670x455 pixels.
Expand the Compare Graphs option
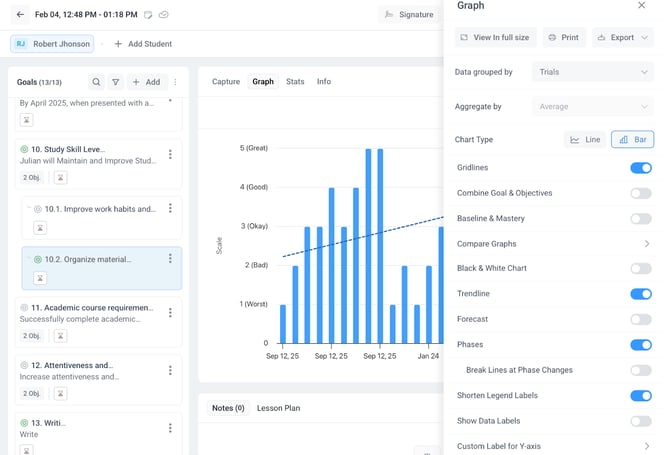coord(646,244)
